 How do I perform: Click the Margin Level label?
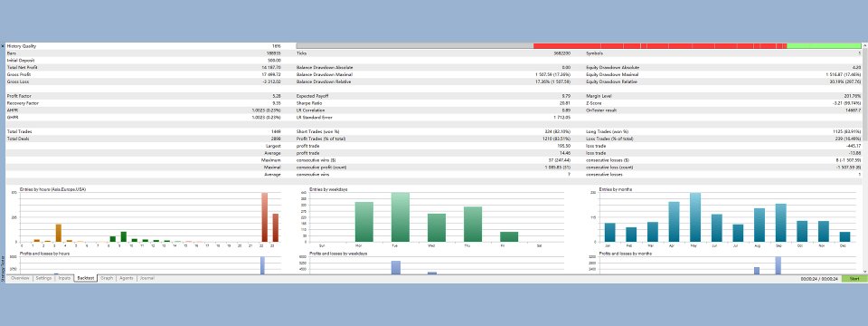(x=599, y=96)
